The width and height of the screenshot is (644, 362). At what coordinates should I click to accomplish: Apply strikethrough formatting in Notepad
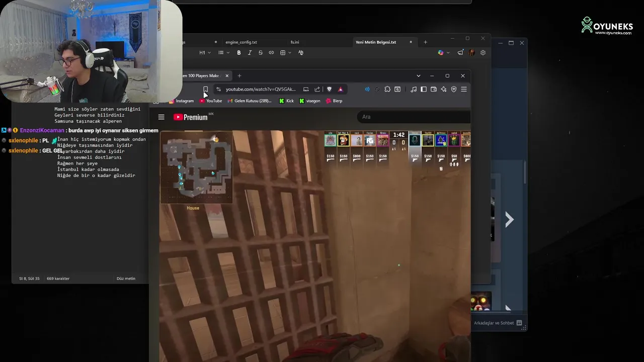(260, 53)
